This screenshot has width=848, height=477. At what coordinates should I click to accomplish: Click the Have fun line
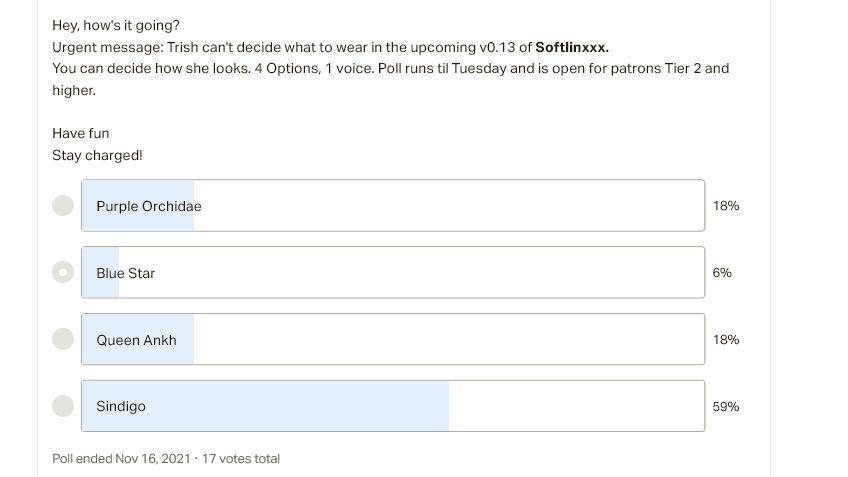pos(81,133)
